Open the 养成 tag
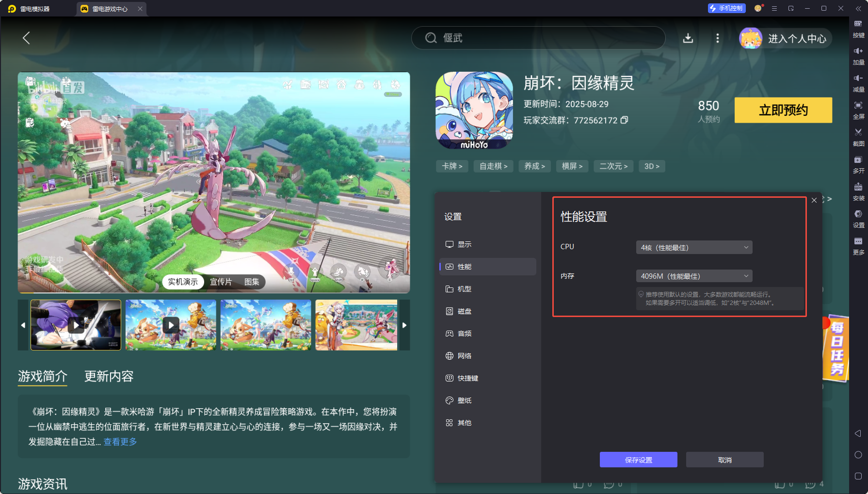Screen dimensions: 868x494 [534, 166]
